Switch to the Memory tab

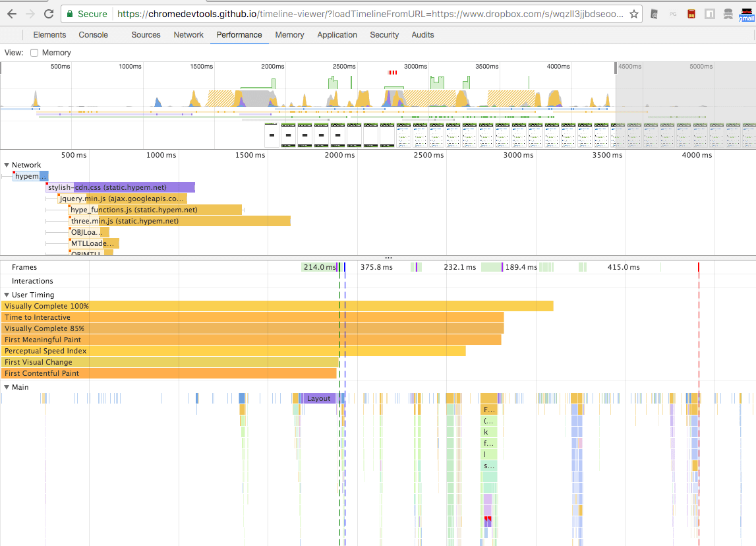[x=289, y=35]
